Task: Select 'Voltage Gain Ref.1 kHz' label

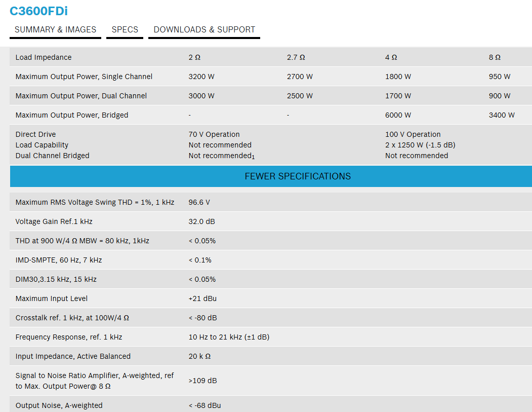Action: [54, 221]
